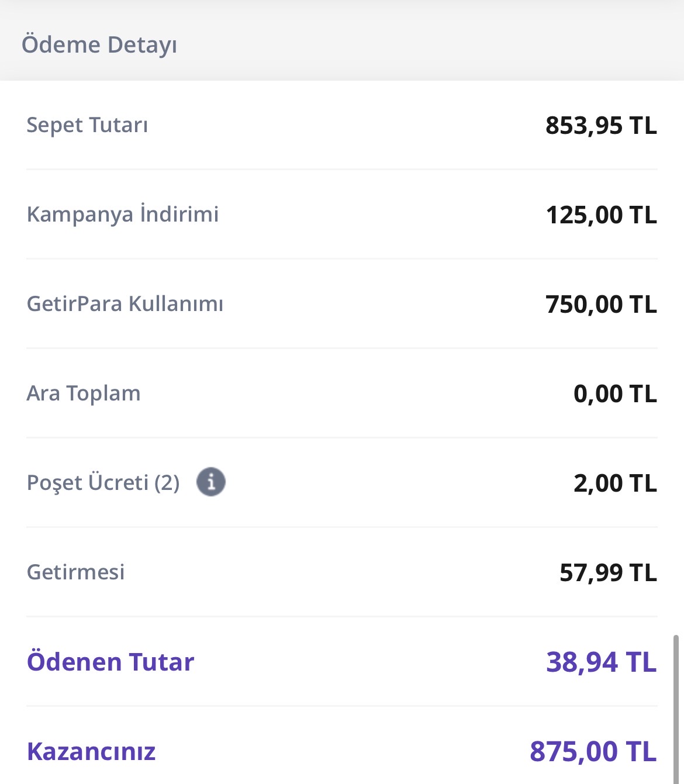This screenshot has width=684, height=784.
Task: Select the 0,00 TL subtotal value
Action: (615, 394)
